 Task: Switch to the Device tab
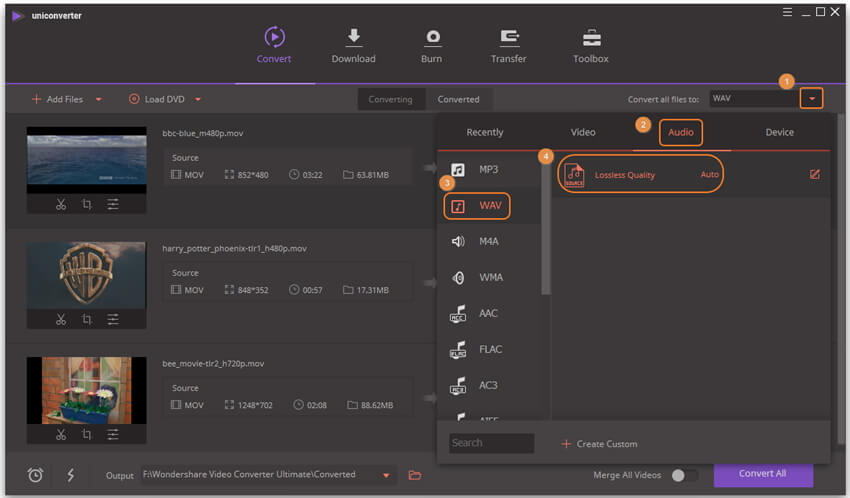point(780,132)
